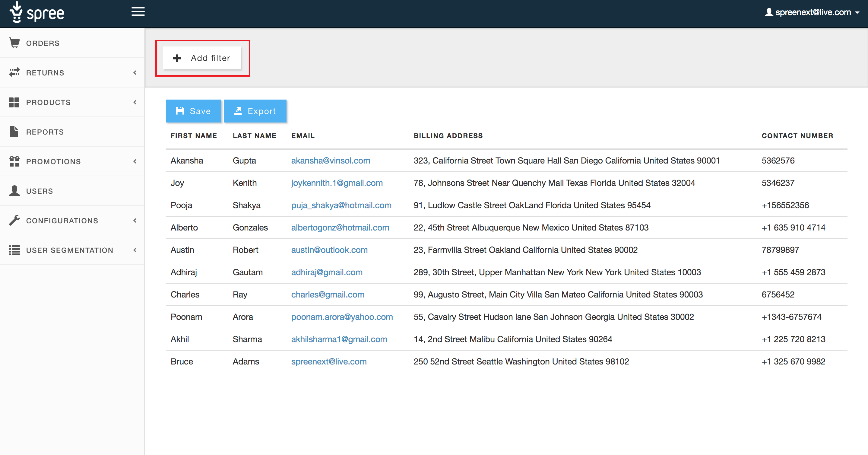Click the Email column header
The image size is (868, 455).
(x=303, y=136)
